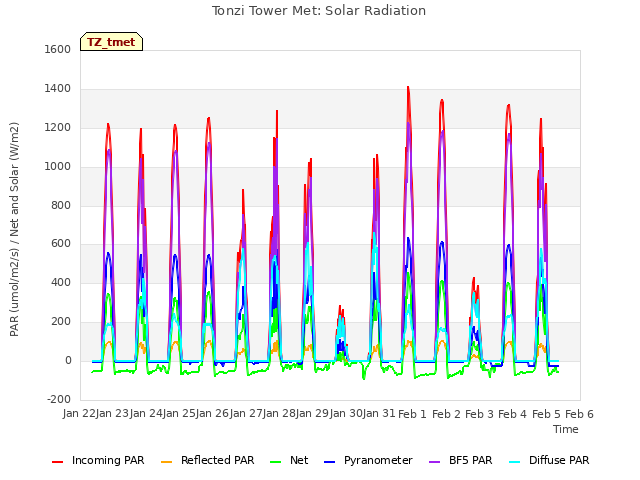This screenshot has width=640, height=480.
Task: Click the y-axis label PAR / Net and Solar
Action: (14, 229)
